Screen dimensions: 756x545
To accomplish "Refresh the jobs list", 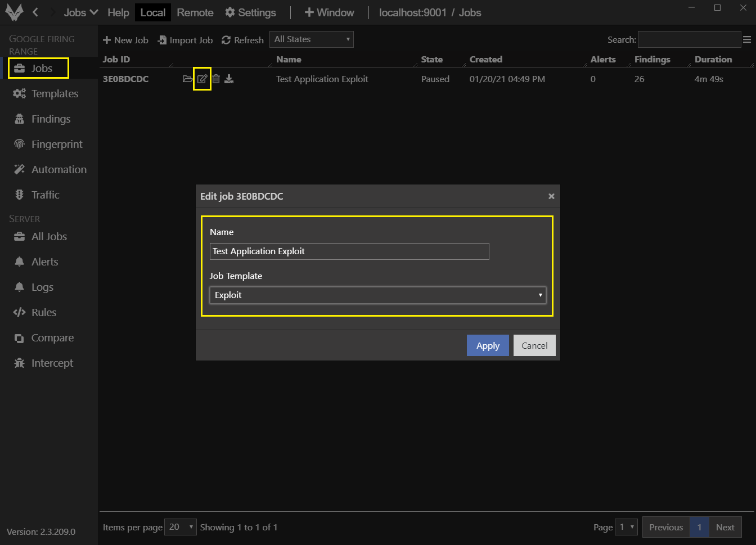I will click(x=242, y=40).
